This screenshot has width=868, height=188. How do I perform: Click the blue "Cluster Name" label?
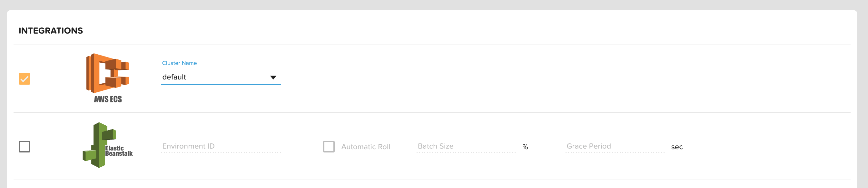(179, 63)
